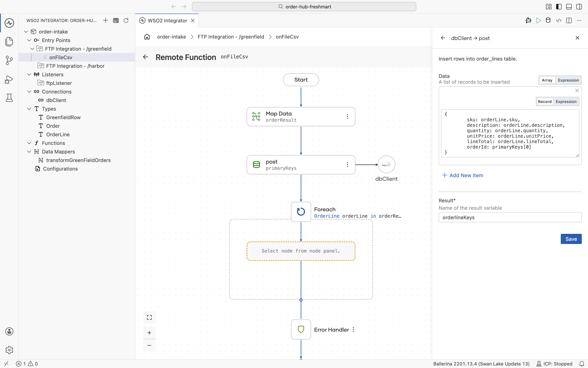Switch Data field to Expression mode
The image size is (588, 368).
tap(568, 80)
